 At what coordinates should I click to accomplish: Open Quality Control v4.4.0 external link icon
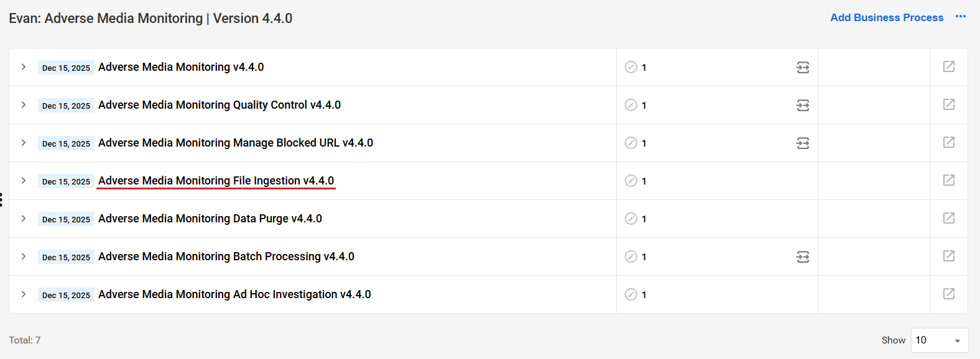click(948, 104)
